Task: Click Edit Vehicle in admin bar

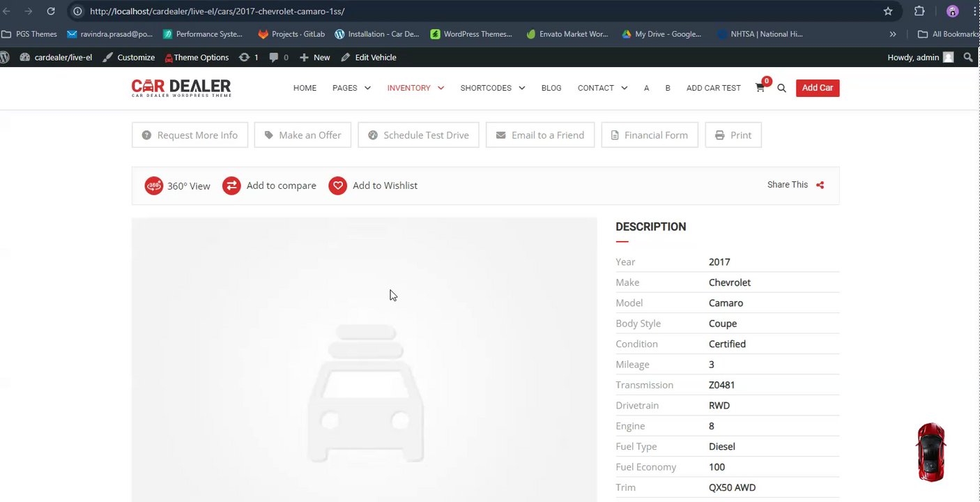Action: click(369, 57)
